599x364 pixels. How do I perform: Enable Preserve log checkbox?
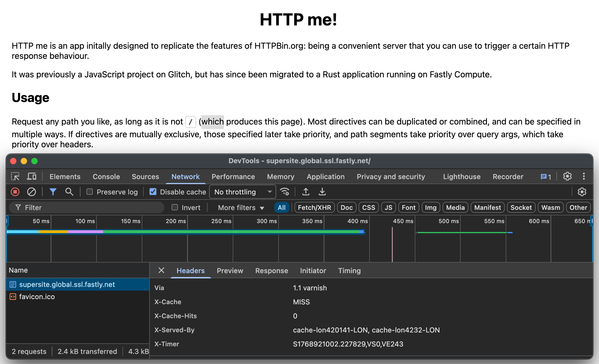[90, 192]
